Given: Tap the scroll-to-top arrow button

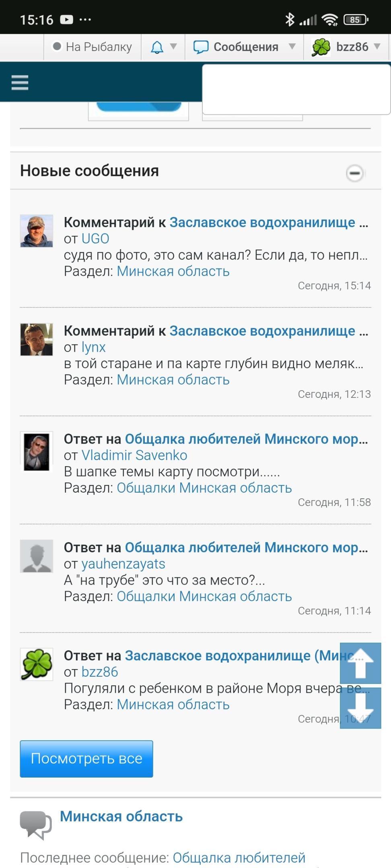Looking at the screenshot, I should pos(360,663).
